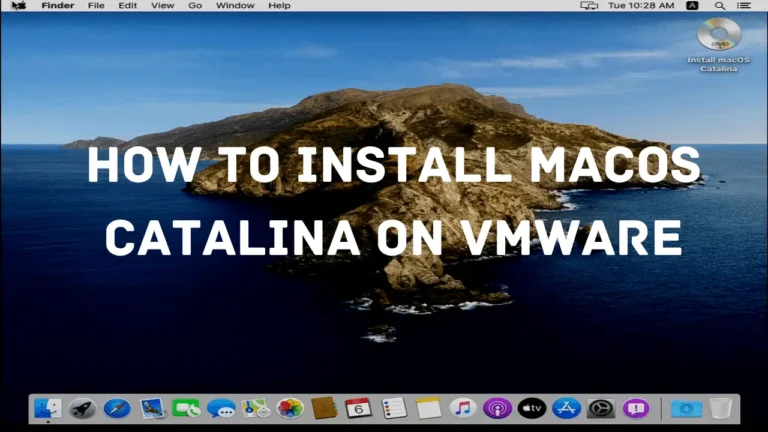Screen dimensions: 768x432
Task: Open the File menu
Action: coord(96,6)
